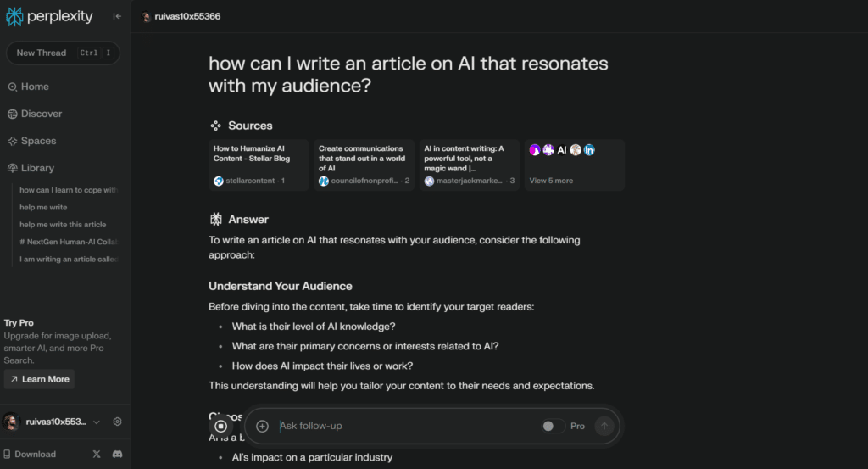Click the Perplexity logo

49,17
